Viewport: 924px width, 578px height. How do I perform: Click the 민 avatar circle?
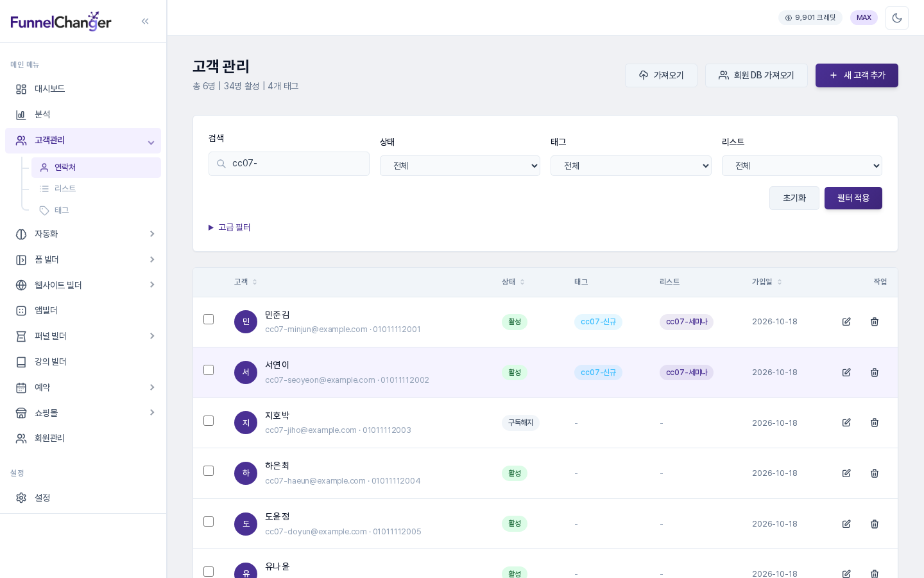(246, 322)
